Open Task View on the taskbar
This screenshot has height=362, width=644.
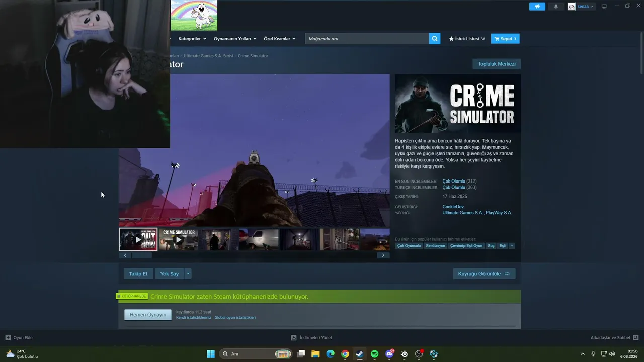point(301,354)
